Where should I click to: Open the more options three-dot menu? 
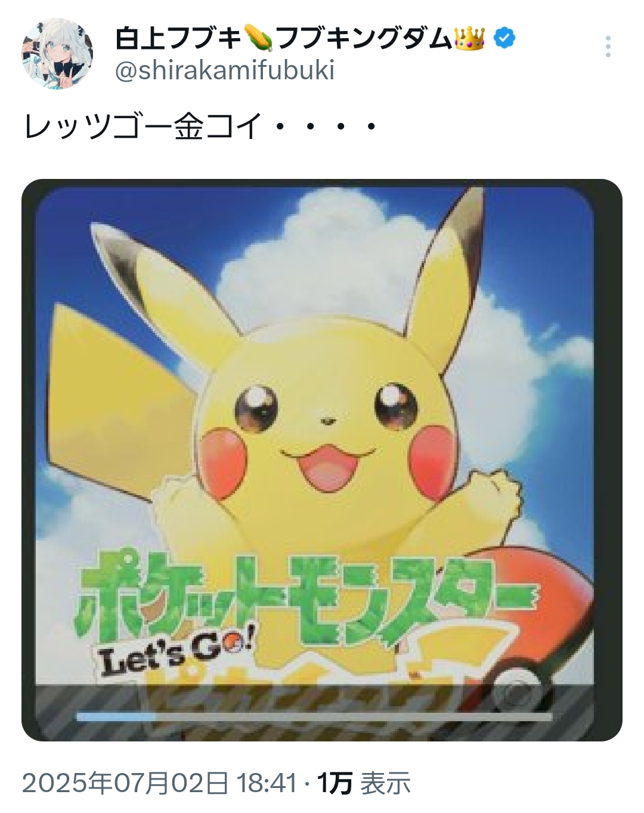coord(608,47)
